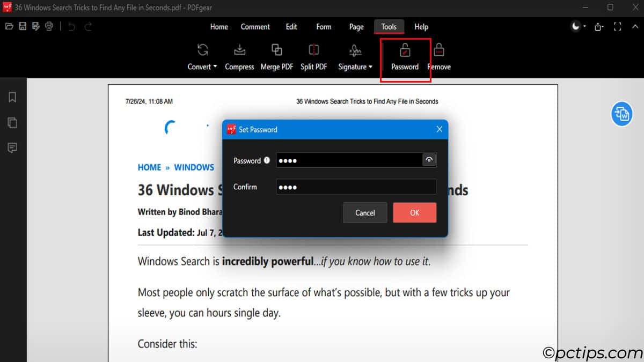This screenshot has width=644, height=362.
Task: Show password with the eye icon
Action: coord(429,160)
